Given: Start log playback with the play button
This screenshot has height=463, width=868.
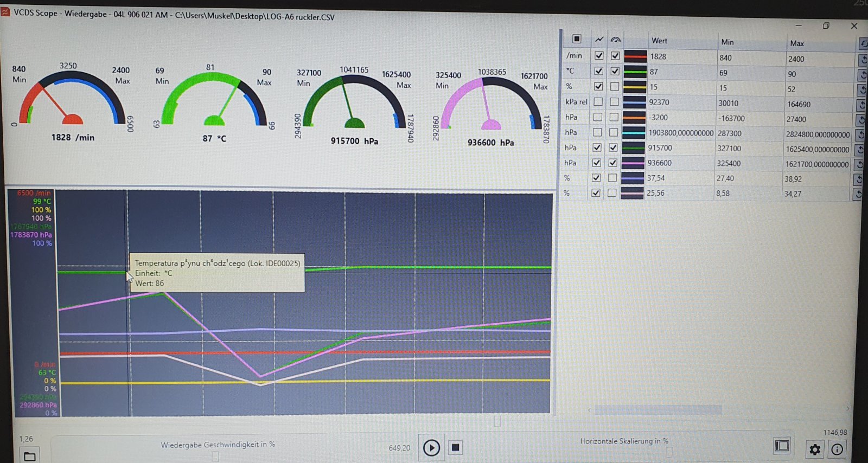Looking at the screenshot, I should (431, 448).
